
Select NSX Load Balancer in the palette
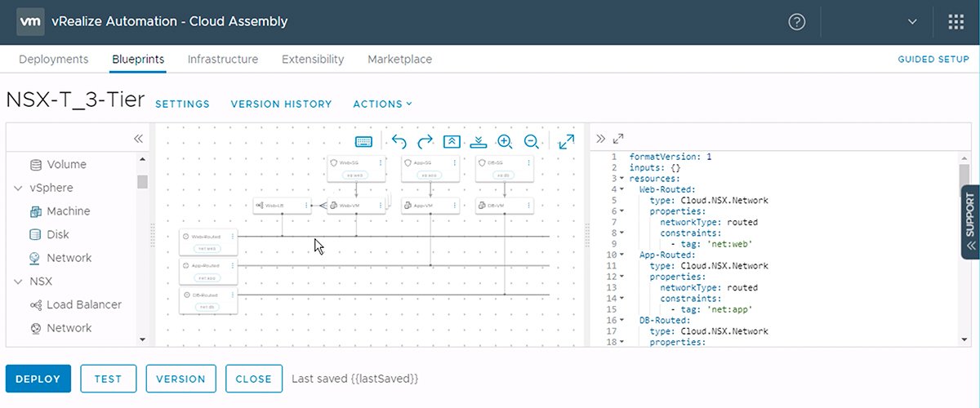[x=83, y=304]
